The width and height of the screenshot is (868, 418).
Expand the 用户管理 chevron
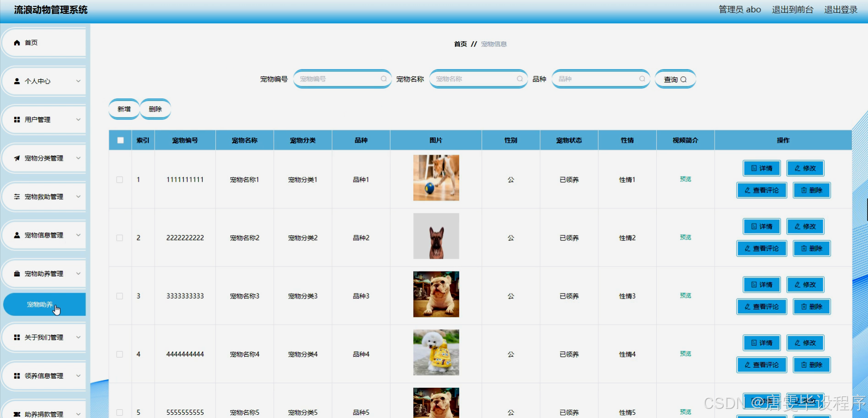pos(78,119)
